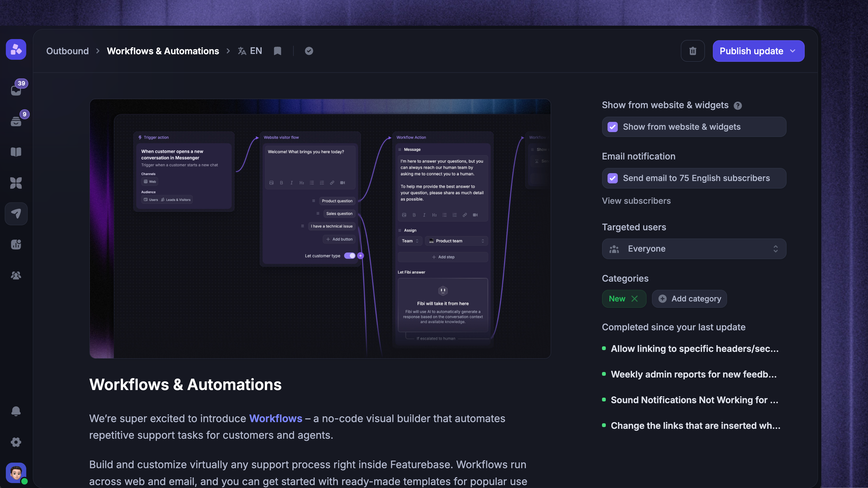Open Weekly admin reports for new feedback item
The image size is (868, 488).
[694, 374]
